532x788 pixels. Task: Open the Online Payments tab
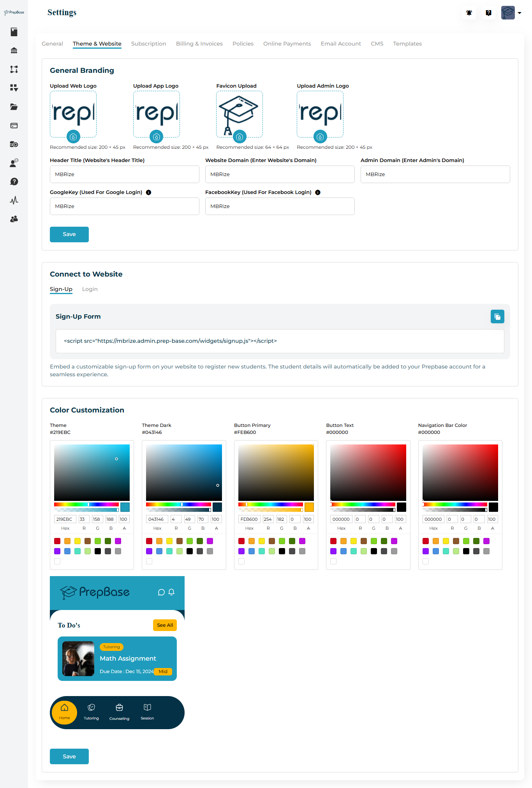[x=287, y=44]
